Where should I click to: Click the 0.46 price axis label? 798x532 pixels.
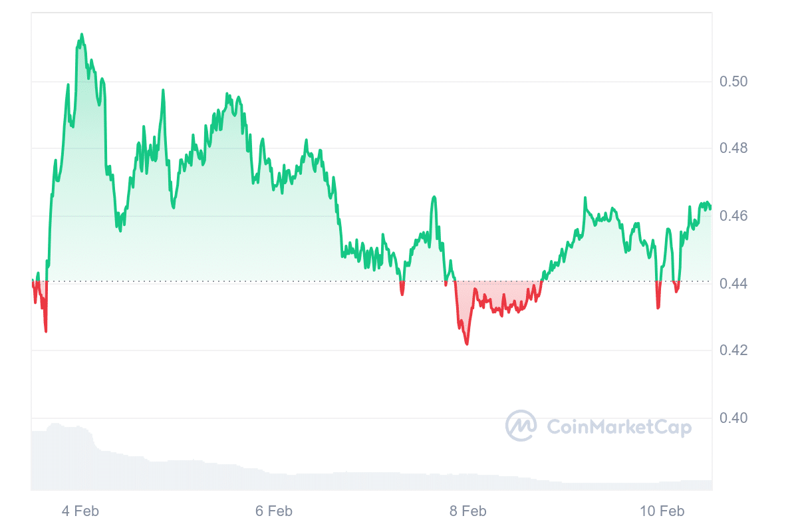coord(733,216)
